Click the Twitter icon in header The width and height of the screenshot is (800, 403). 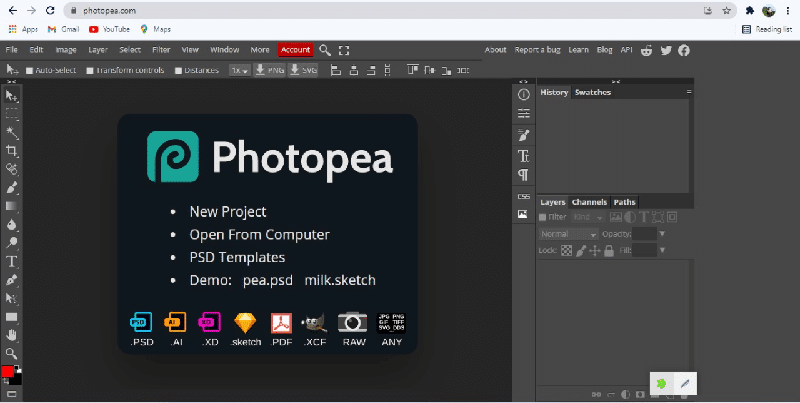tap(666, 50)
